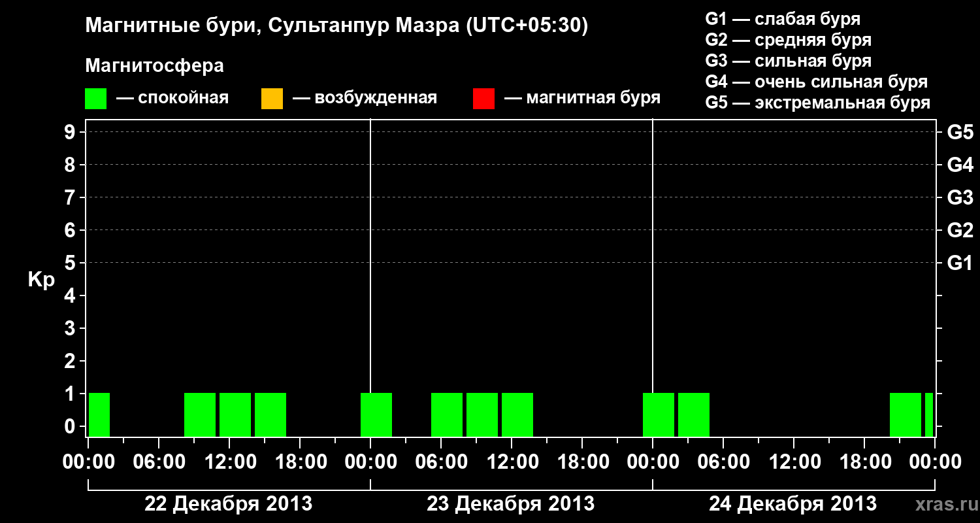Click the green bar spanning 06:00 on 23 Декабря
The width and height of the screenshot is (980, 523).
[447, 414]
